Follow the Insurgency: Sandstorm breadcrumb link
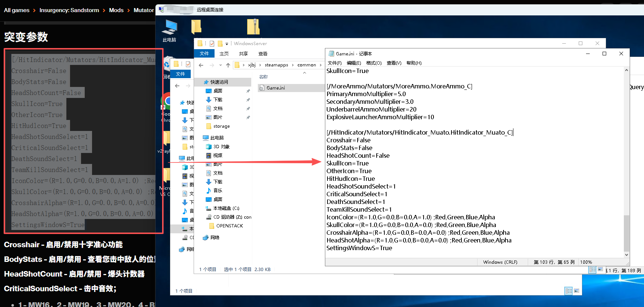 pyautogui.click(x=69, y=10)
